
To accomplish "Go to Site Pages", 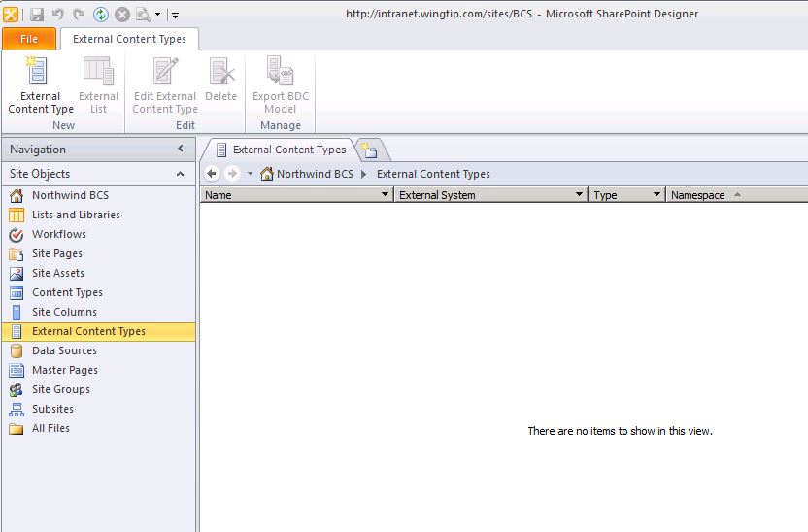I will [x=99, y=253].
